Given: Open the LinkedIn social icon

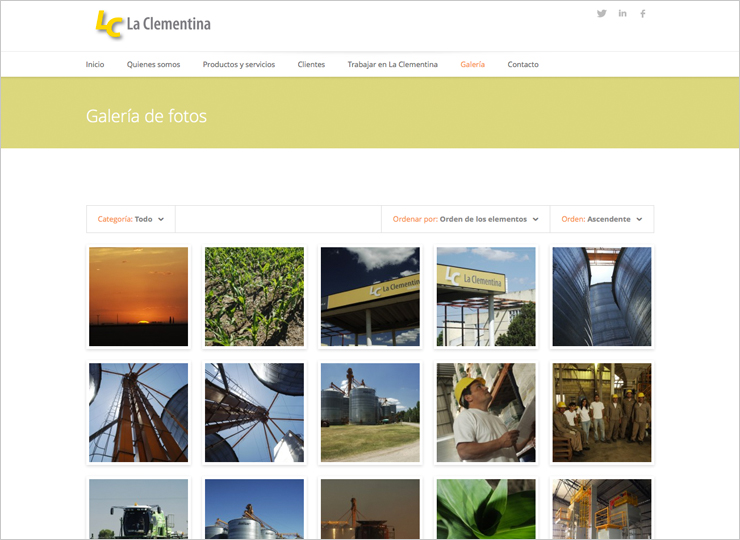Looking at the screenshot, I should 622,13.
